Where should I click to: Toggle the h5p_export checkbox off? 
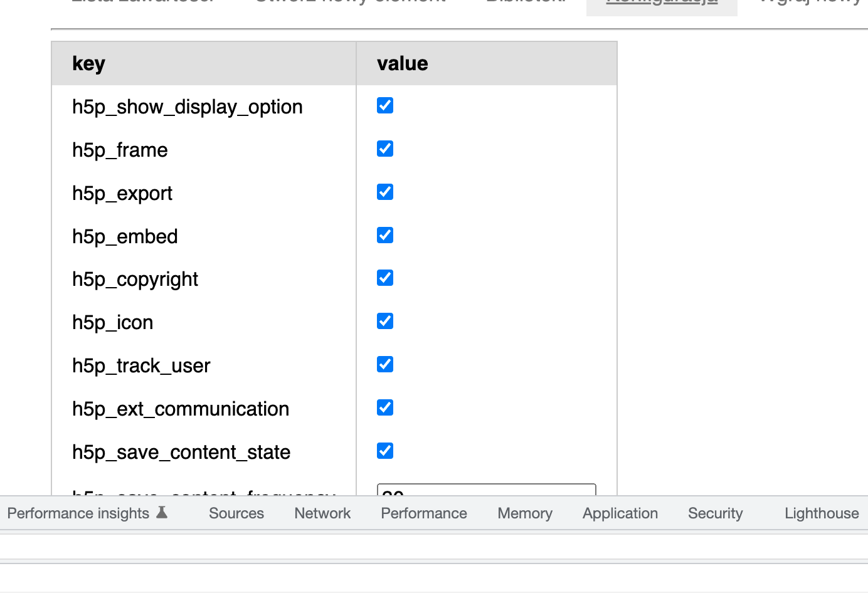pyautogui.click(x=384, y=192)
